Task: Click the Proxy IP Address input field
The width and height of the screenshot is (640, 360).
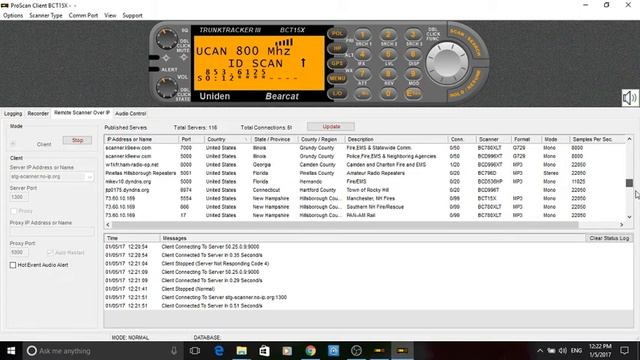Action: tap(52, 231)
